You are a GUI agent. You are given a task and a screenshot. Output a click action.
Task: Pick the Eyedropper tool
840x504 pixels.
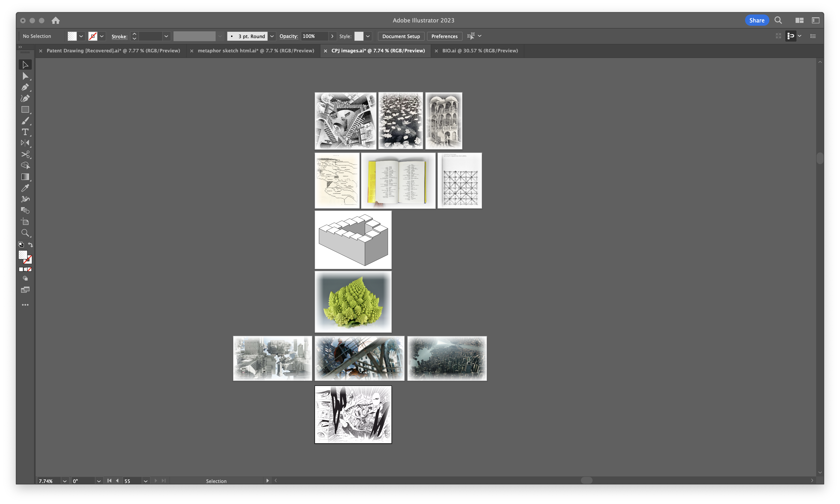pos(25,188)
